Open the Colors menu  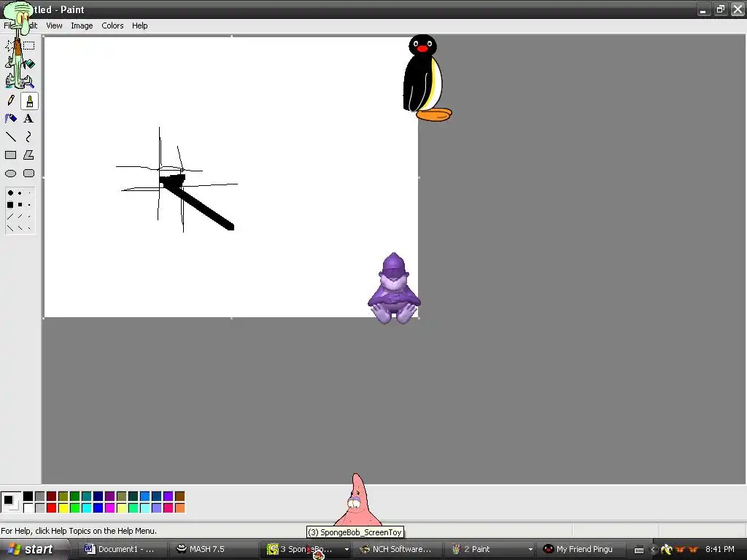point(112,26)
